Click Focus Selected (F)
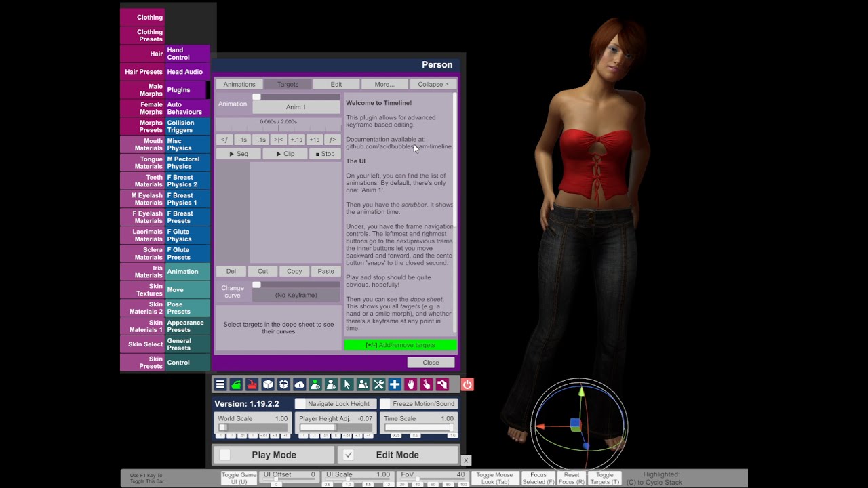The image size is (868, 488). (538, 478)
